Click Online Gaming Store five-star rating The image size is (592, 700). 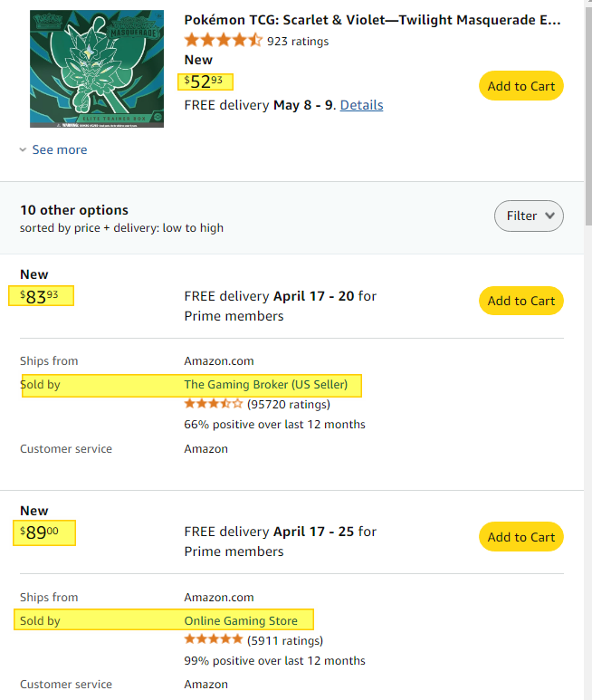tap(214, 639)
